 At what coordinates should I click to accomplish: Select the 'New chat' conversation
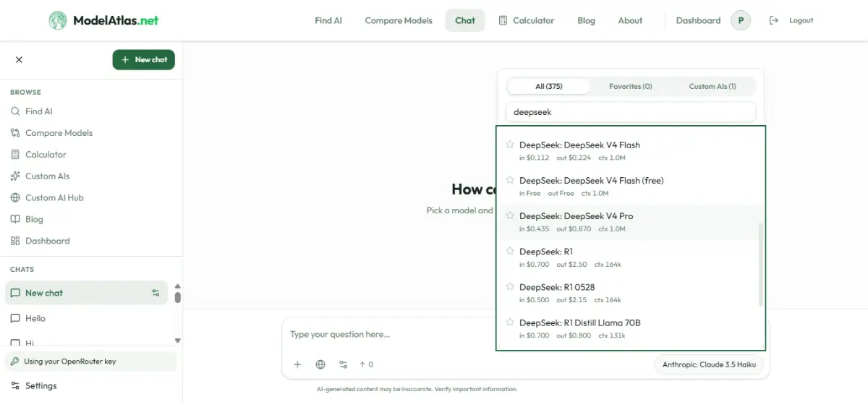[x=86, y=293]
